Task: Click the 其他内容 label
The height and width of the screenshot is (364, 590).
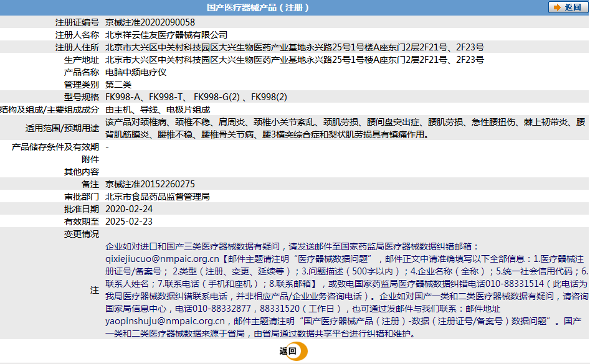Action: click(x=82, y=172)
